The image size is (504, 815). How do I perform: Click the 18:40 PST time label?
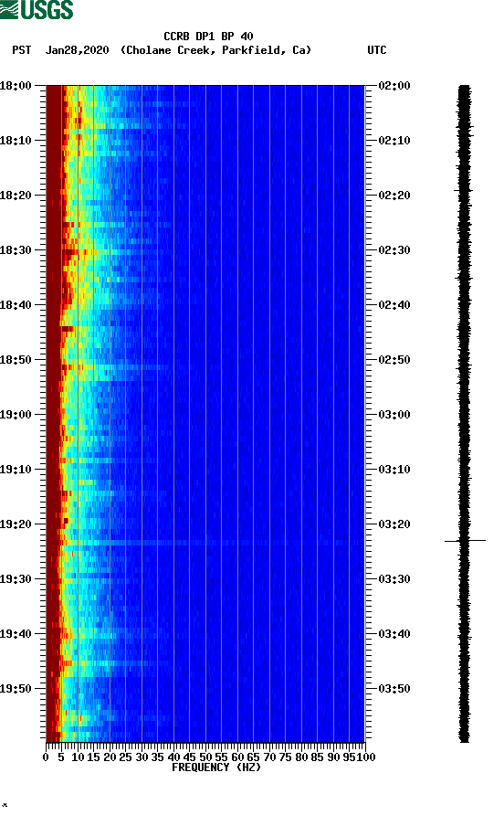tap(16, 305)
